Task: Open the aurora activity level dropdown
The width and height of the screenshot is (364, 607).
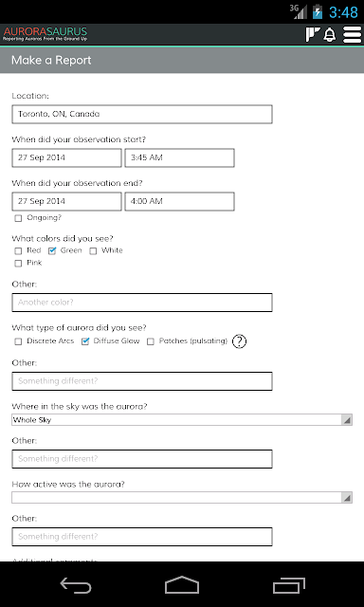Action: (182, 497)
